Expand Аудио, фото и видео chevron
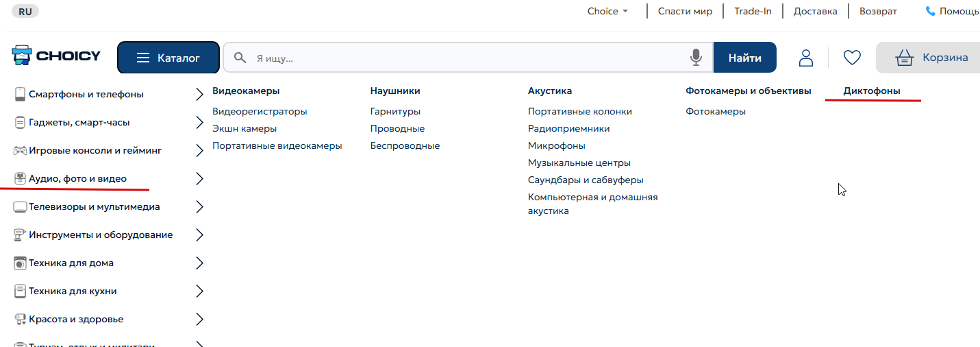 [199, 179]
